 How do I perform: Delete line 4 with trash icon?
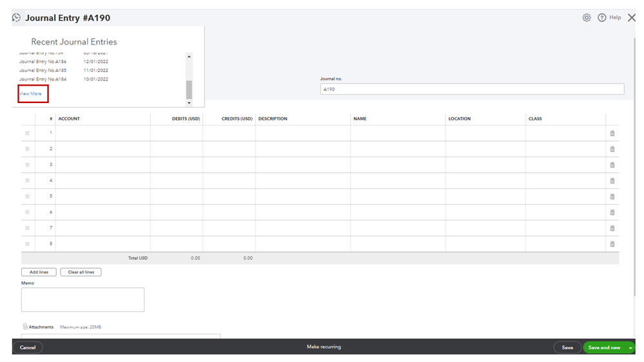point(612,180)
